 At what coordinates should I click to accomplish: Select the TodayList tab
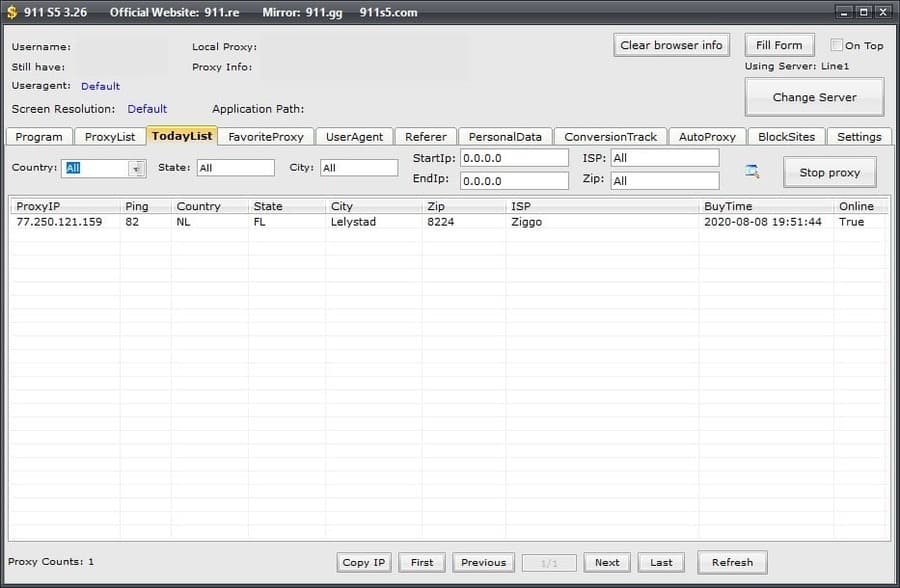click(182, 136)
